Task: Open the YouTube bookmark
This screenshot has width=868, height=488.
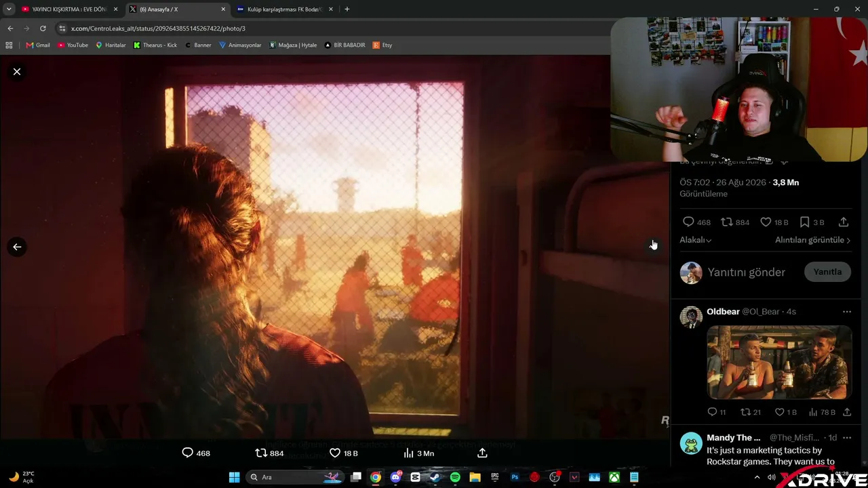Action: pos(73,45)
